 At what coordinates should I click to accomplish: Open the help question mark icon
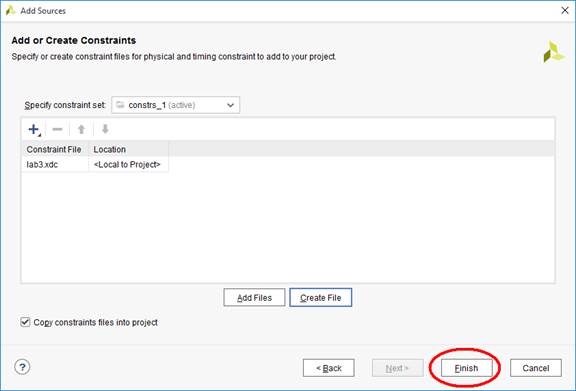coord(22,367)
